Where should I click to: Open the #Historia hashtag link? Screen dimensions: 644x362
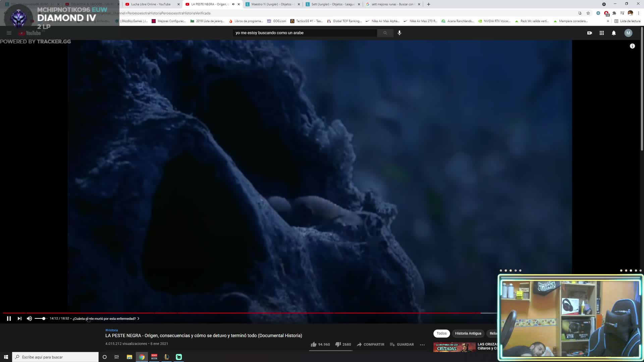point(111,330)
